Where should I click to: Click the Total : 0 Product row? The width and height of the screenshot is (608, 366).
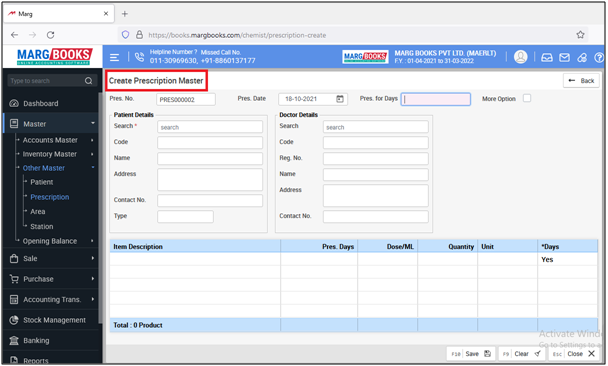pyautogui.click(x=353, y=325)
